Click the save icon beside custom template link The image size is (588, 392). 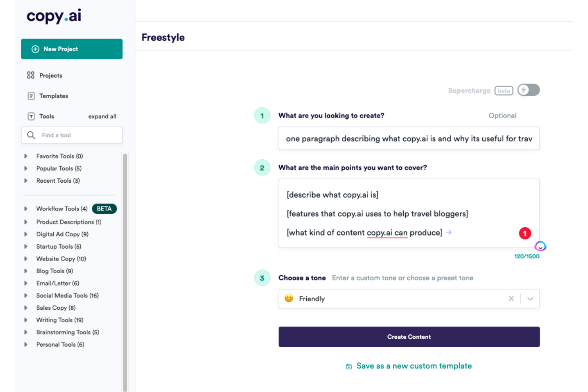pos(348,366)
